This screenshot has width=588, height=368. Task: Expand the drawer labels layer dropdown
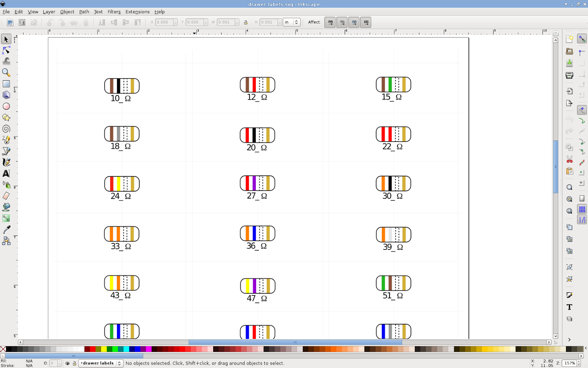click(101, 363)
